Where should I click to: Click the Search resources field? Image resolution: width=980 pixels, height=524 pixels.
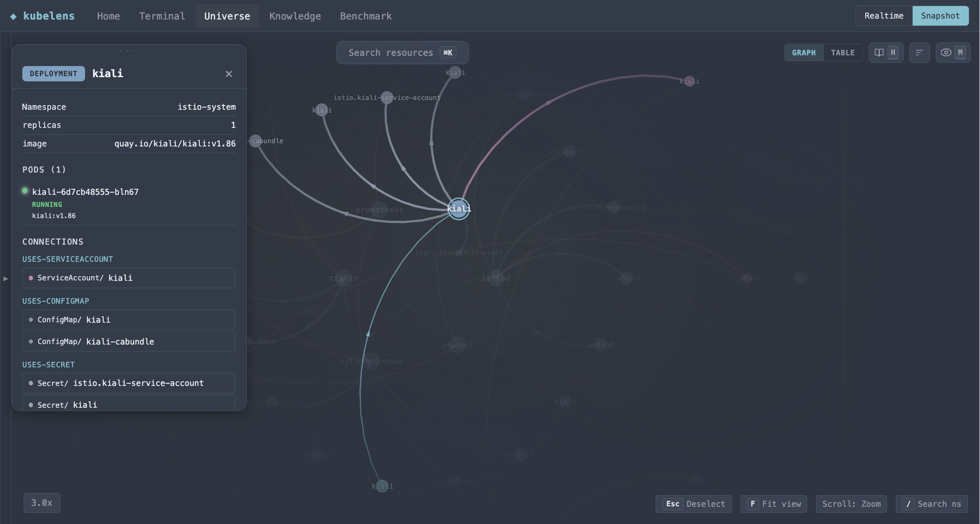point(402,53)
